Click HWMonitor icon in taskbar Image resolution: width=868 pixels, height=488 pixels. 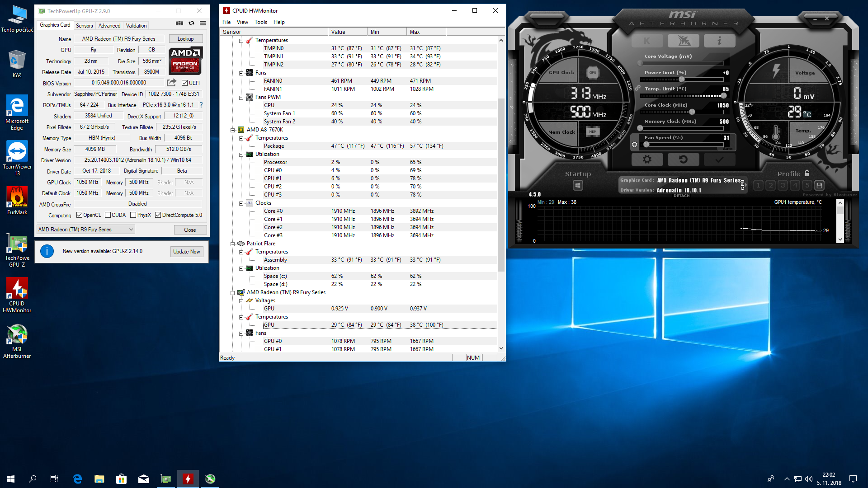point(188,479)
